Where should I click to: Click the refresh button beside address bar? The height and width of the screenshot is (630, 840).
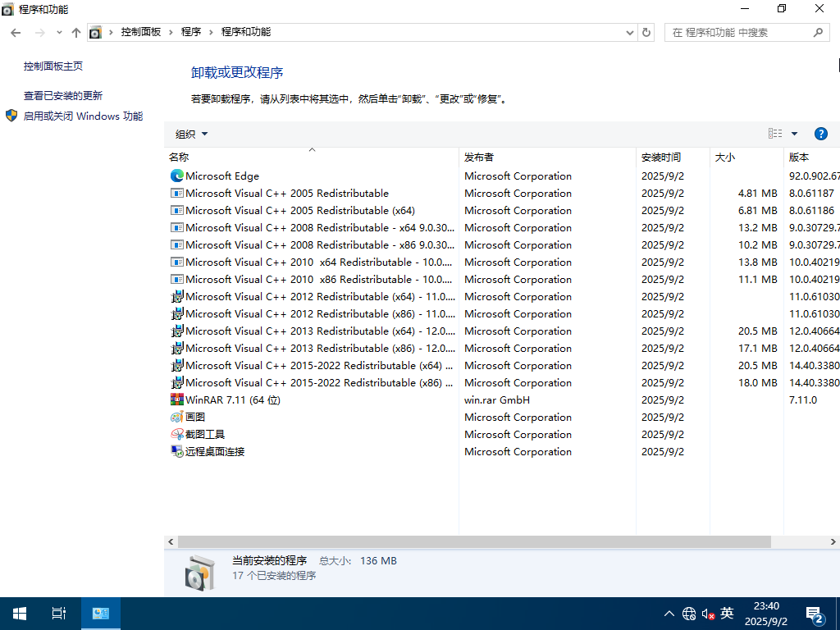646,33
